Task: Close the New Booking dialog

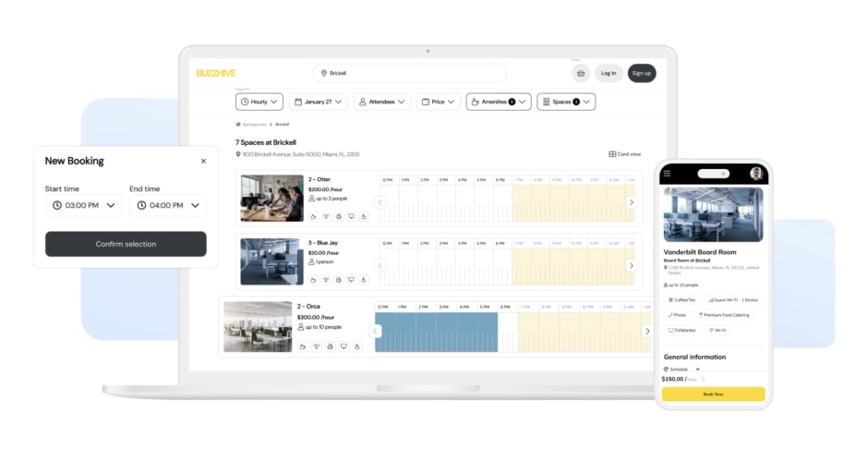Action: click(x=203, y=161)
